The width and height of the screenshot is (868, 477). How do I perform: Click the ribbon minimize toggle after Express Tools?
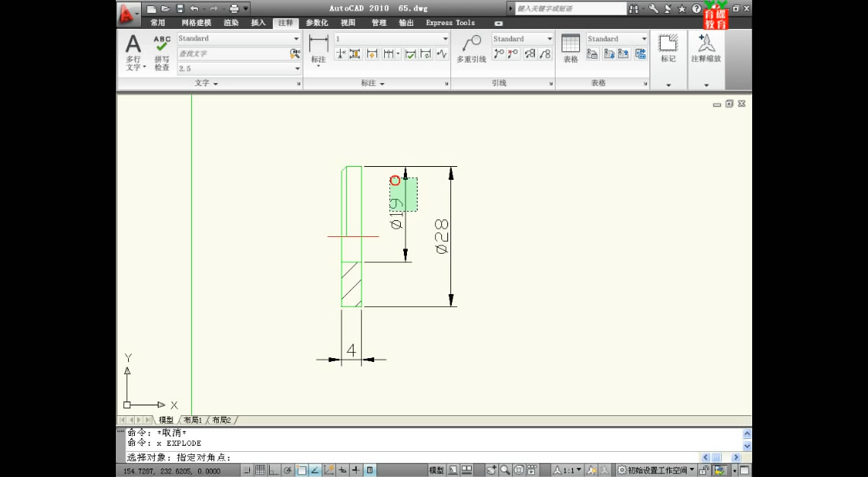pyautogui.click(x=498, y=24)
